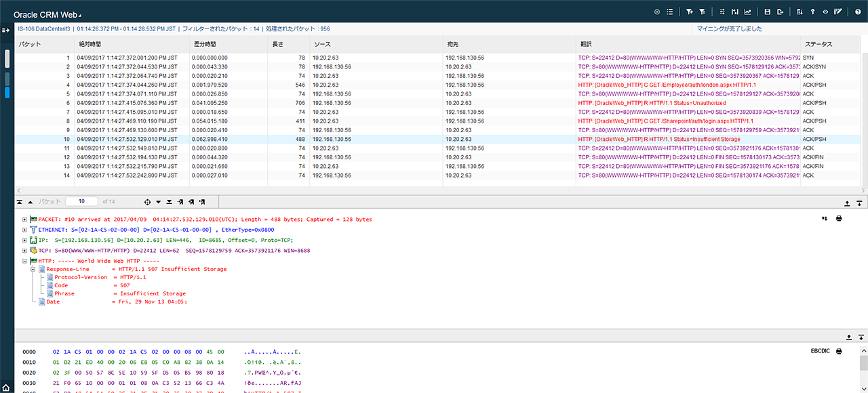868x393 pixels.
Task: Expand the TCP tree node
Action: (25, 250)
